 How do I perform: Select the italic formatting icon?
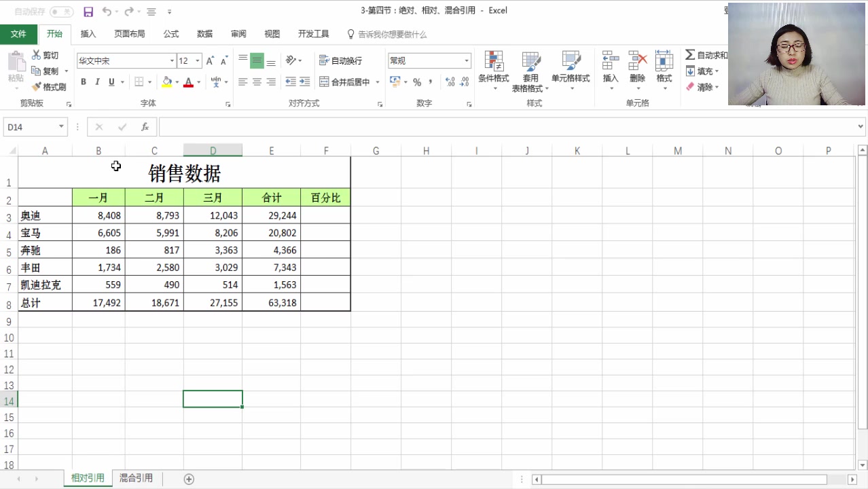(x=96, y=81)
